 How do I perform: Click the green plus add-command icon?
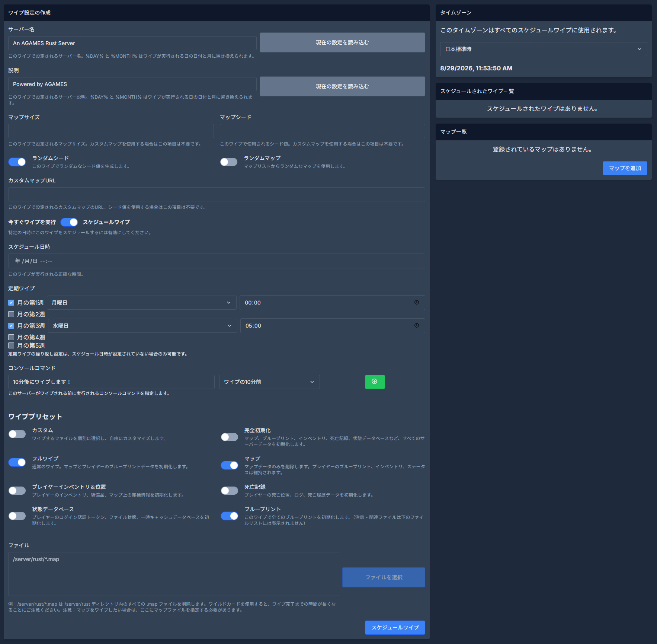[375, 382]
